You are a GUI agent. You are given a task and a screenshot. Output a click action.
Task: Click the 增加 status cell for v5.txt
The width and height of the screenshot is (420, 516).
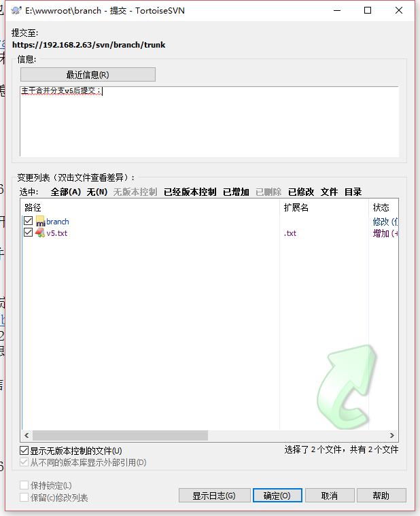tap(385, 233)
